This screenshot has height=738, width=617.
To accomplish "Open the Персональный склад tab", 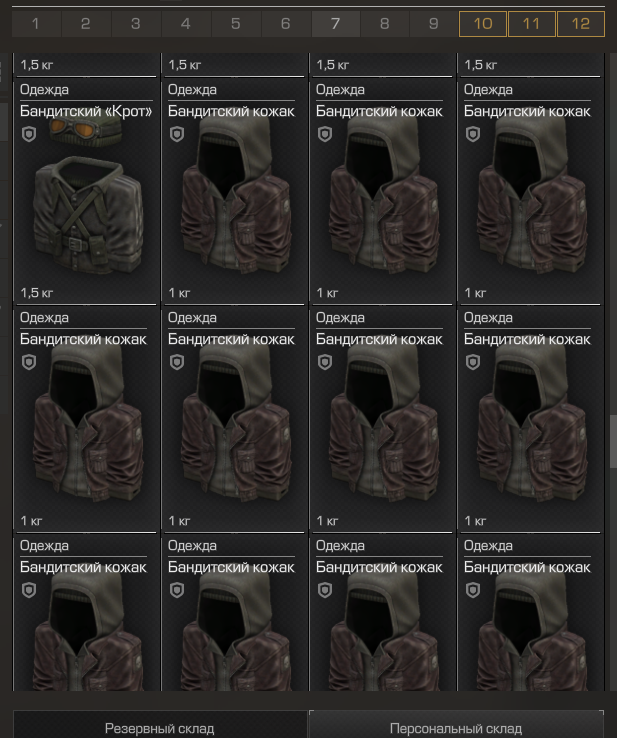I will (x=456, y=728).
